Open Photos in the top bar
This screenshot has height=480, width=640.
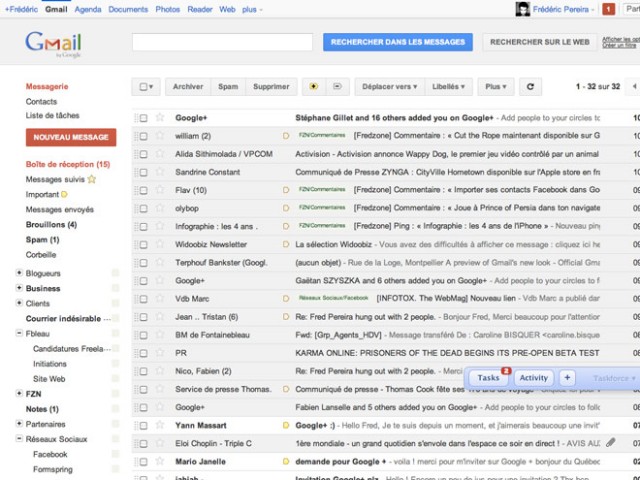[167, 9]
